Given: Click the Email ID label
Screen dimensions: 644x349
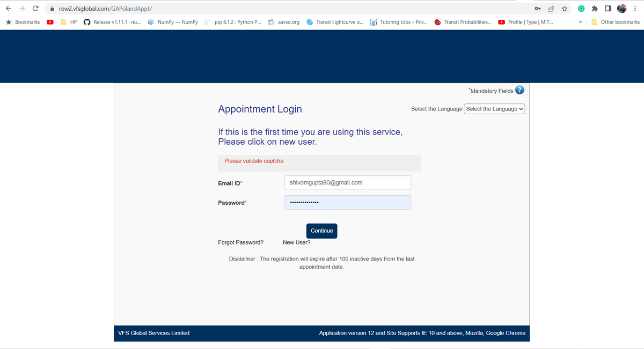Looking at the screenshot, I should pos(230,183).
